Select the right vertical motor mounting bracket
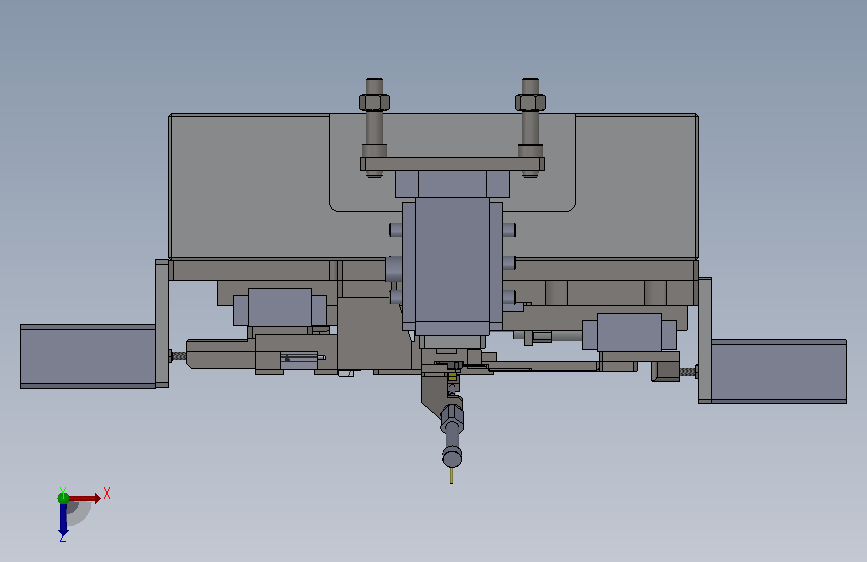The image size is (867, 562). click(x=705, y=340)
